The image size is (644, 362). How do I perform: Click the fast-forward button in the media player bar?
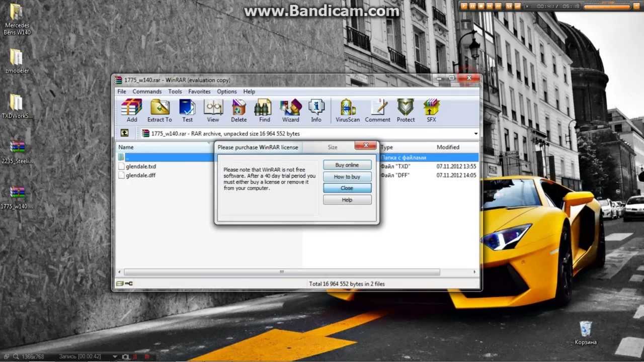point(498,6)
